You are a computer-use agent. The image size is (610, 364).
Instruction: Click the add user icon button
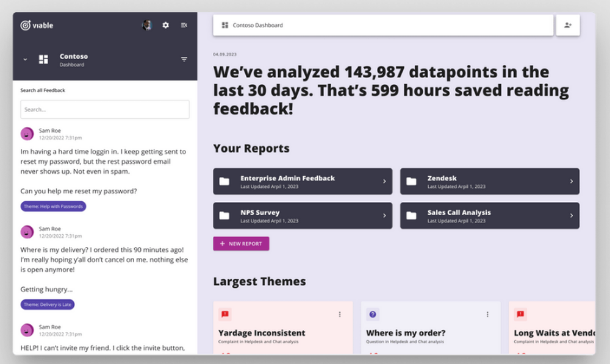click(x=568, y=26)
